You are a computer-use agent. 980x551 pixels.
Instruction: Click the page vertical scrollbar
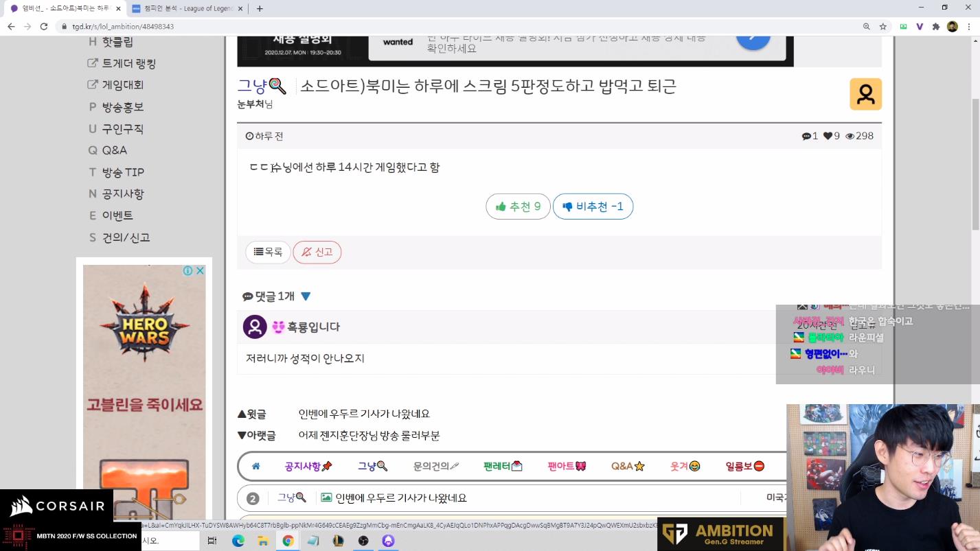[975, 165]
